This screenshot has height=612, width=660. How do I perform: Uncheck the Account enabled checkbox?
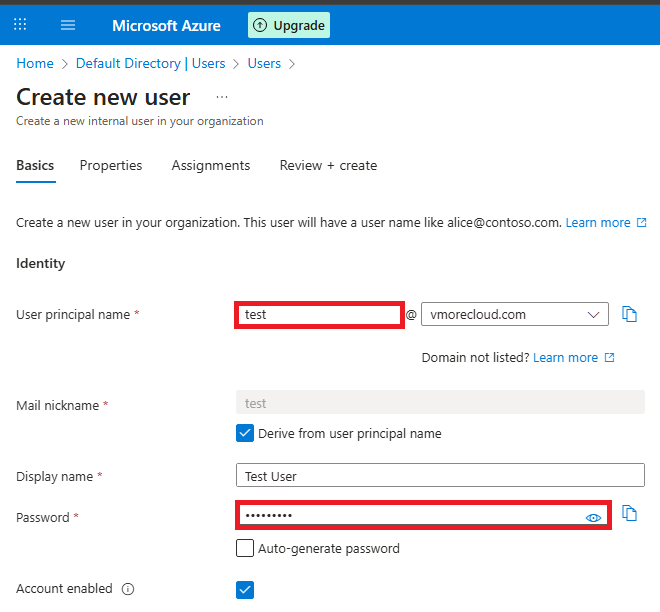pos(245,589)
